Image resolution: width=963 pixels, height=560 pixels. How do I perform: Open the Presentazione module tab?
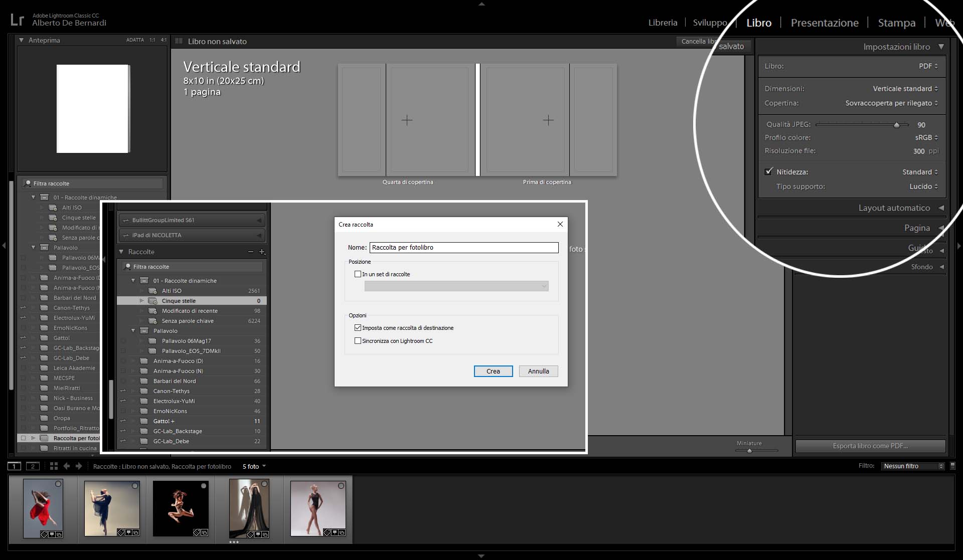point(824,23)
